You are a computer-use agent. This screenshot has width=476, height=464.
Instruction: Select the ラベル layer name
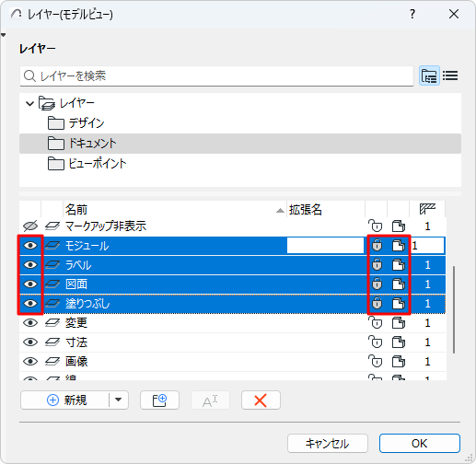click(x=78, y=265)
